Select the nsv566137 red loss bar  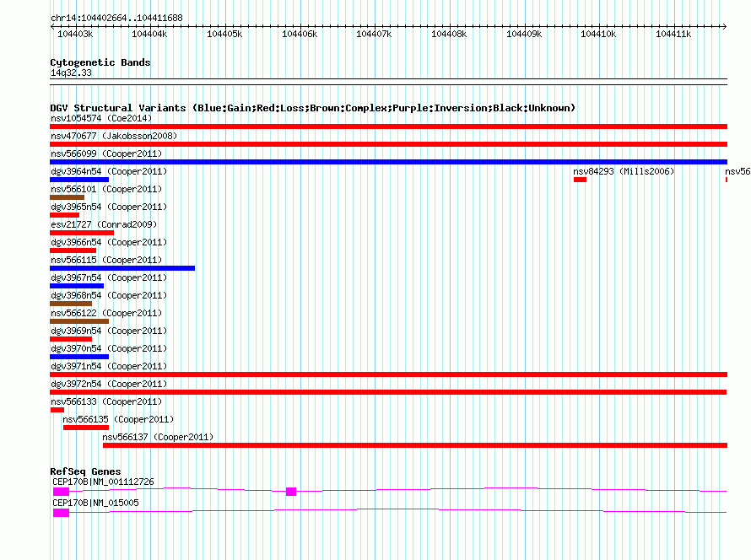click(x=415, y=445)
